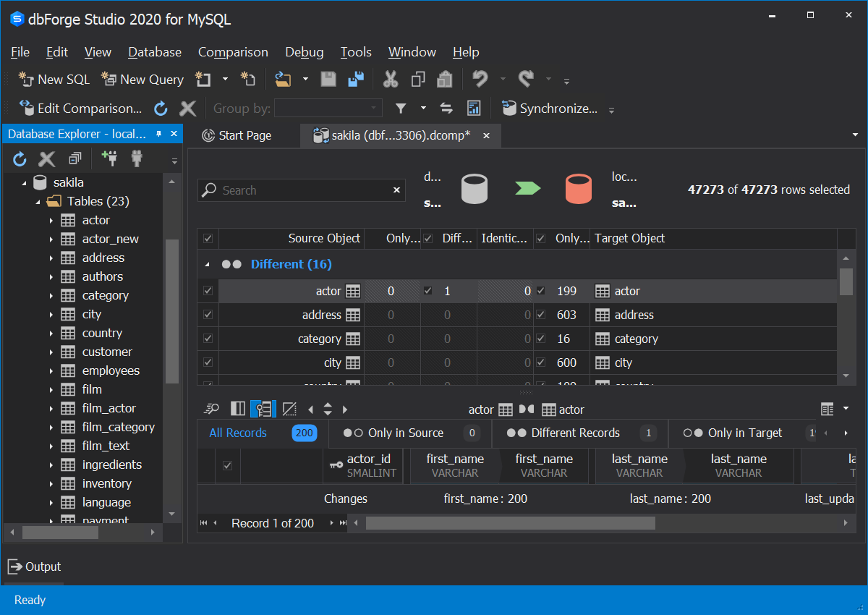Click the swap source and target icon
868x615 pixels.
446,109
